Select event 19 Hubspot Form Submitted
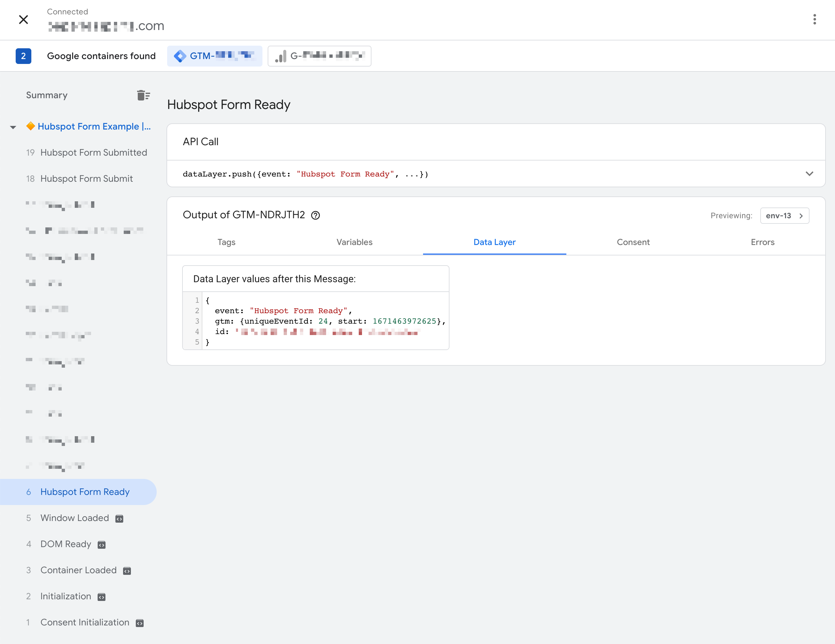835x644 pixels. (87, 152)
